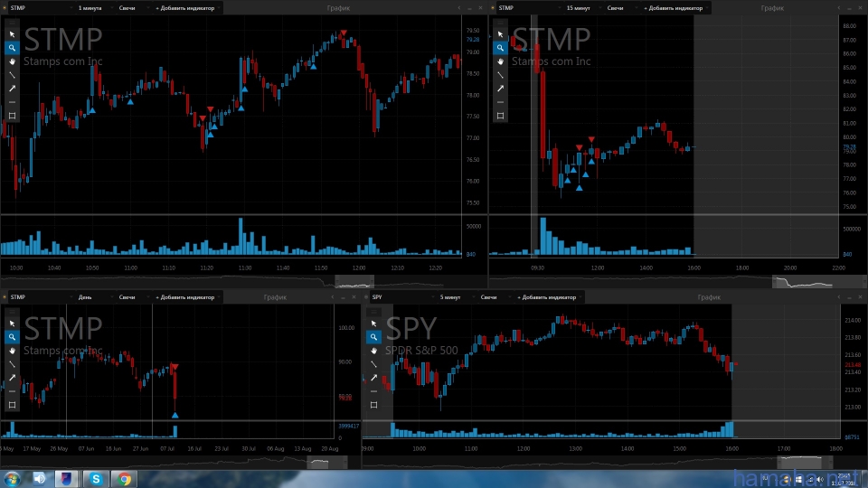Screen dimensions: 868x488
Task: Select cursor tool in STMP 15-minute chart
Action: tap(500, 34)
